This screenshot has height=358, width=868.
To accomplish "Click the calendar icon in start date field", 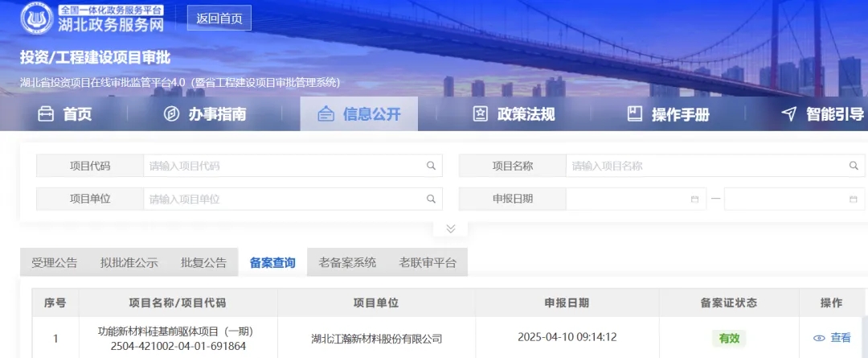I will [694, 199].
